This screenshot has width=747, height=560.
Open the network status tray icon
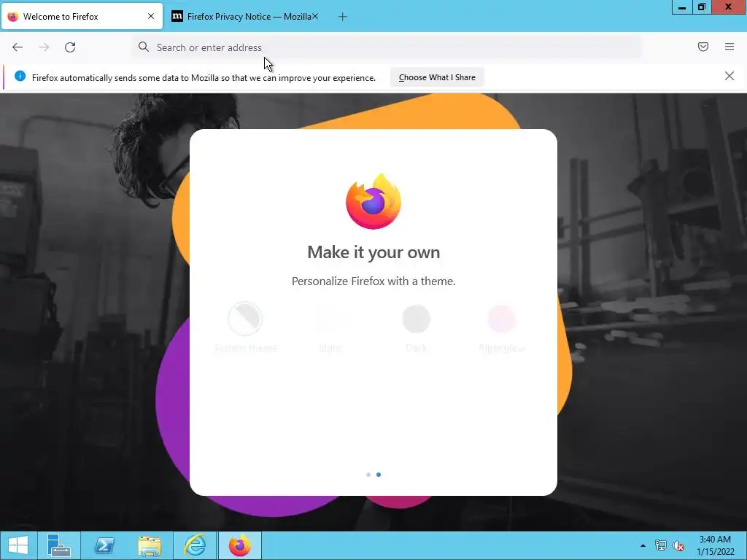[661, 545]
